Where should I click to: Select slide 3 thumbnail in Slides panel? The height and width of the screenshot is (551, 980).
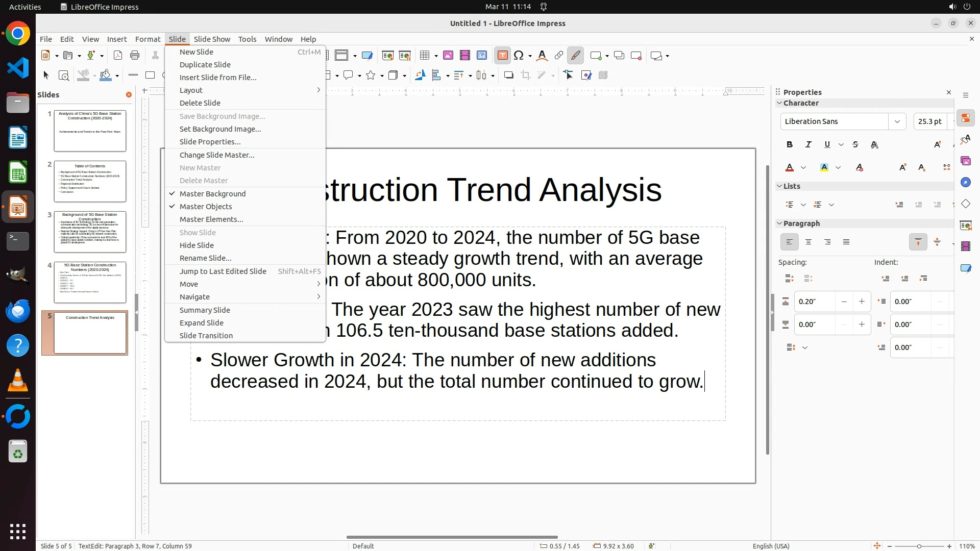90,232
